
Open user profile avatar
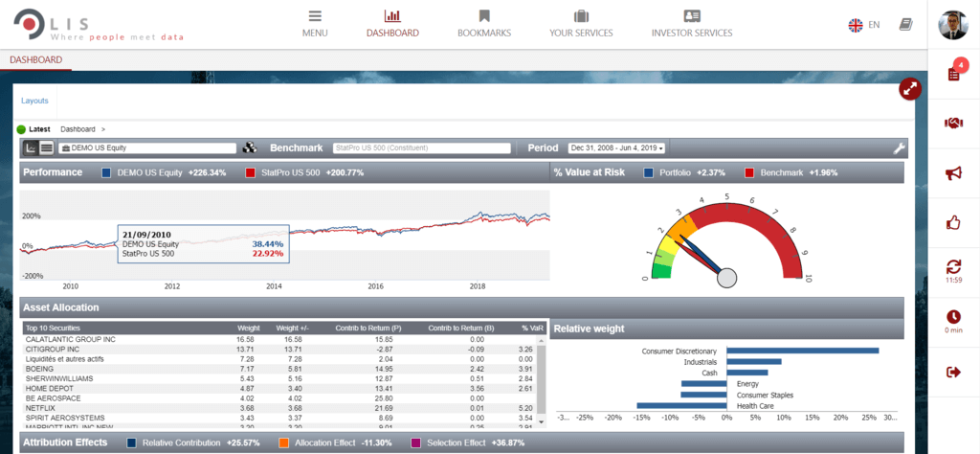click(953, 25)
